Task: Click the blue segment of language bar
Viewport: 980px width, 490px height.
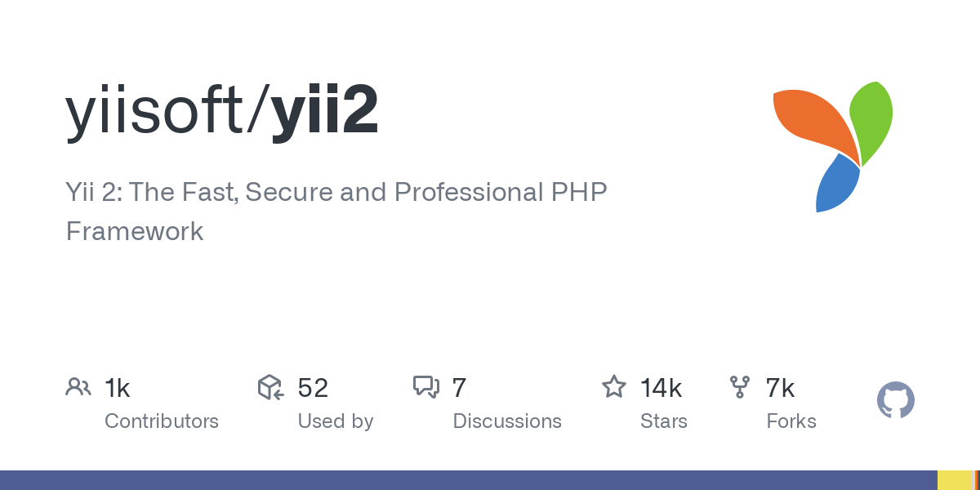Action: pos(469,480)
